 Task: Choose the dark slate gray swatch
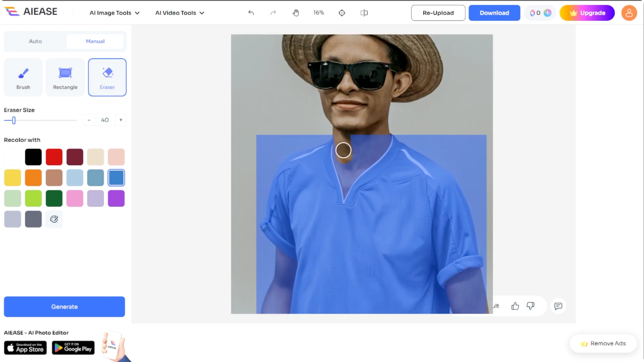pos(33,219)
